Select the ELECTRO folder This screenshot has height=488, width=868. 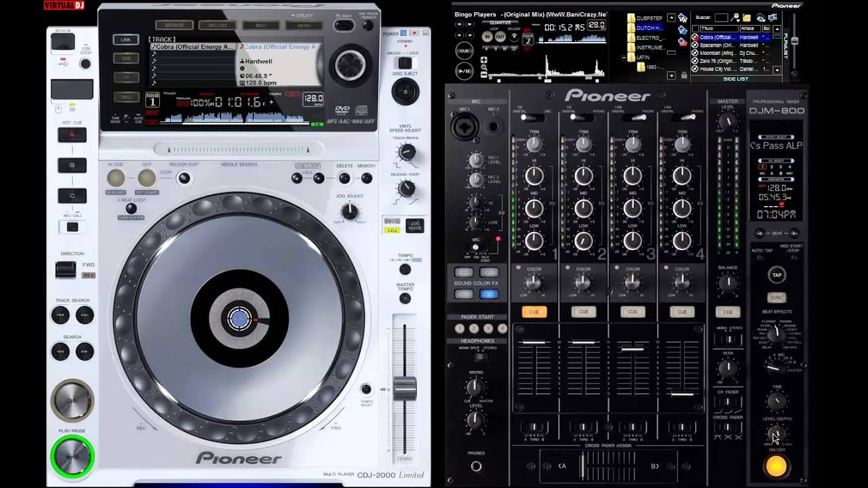pos(650,38)
